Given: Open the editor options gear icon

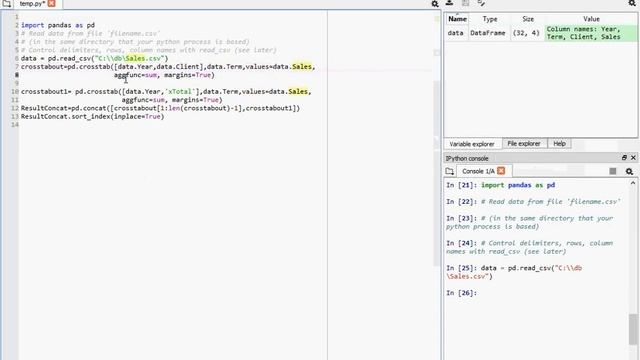Looking at the screenshot, I should click(x=435, y=4).
